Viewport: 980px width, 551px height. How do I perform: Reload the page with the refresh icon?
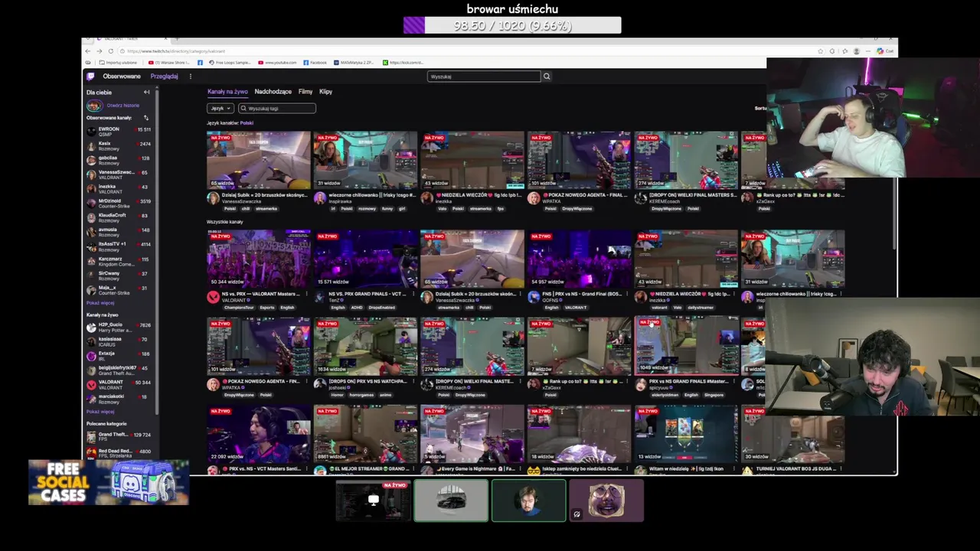pos(111,51)
